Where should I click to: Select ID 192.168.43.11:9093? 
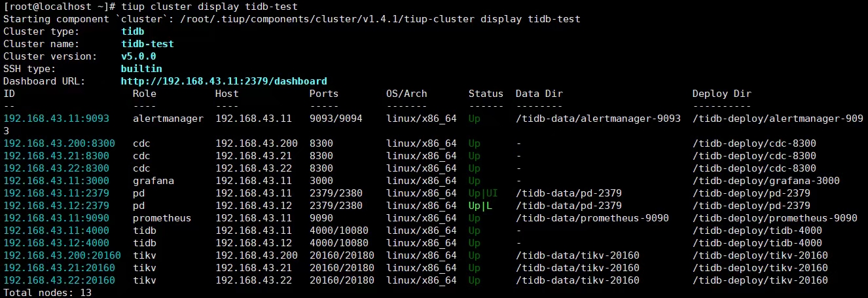56,119
